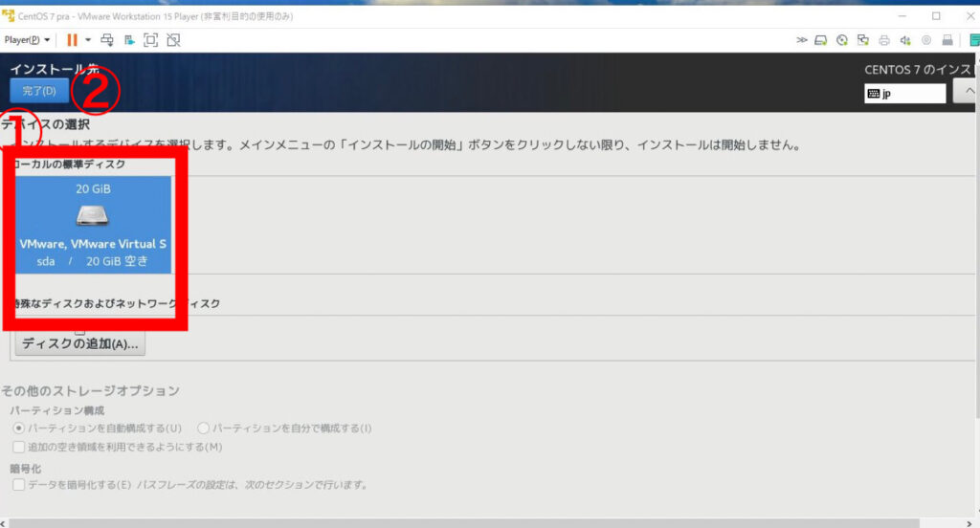Maximize the VMware Player window
Image resolution: width=980 pixels, height=528 pixels.
coord(936,16)
